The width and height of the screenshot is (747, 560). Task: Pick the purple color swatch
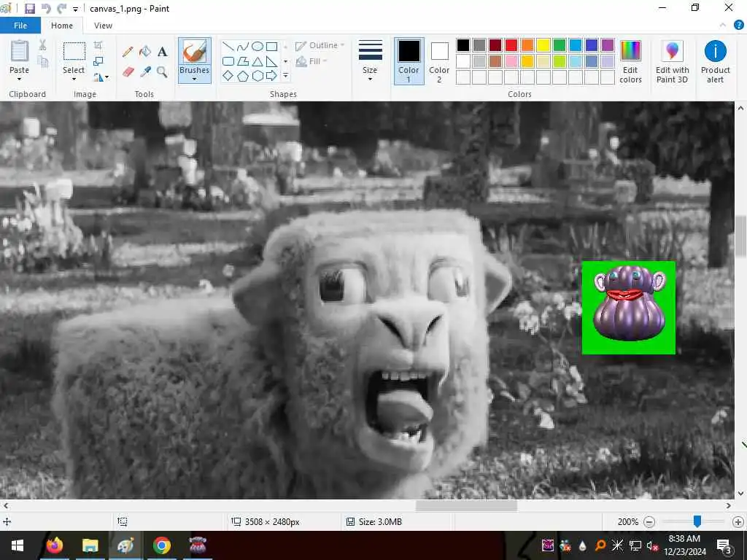(608, 45)
